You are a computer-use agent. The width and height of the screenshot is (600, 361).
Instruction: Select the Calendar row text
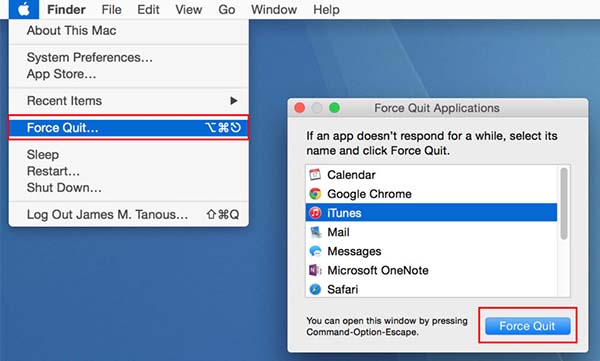coord(351,175)
